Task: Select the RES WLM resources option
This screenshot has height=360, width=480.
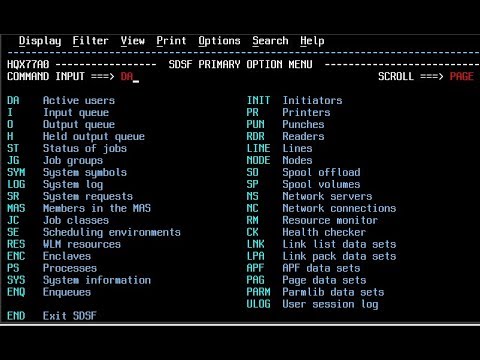Action: click(64, 244)
